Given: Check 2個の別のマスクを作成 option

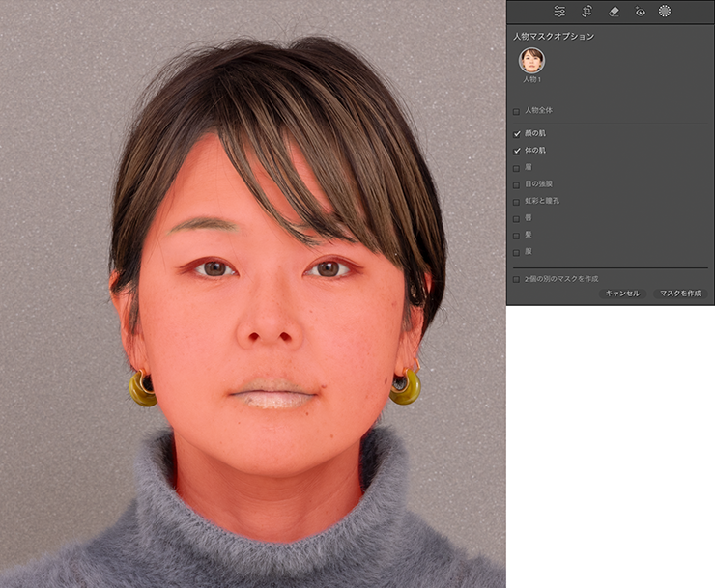Looking at the screenshot, I should click(517, 279).
